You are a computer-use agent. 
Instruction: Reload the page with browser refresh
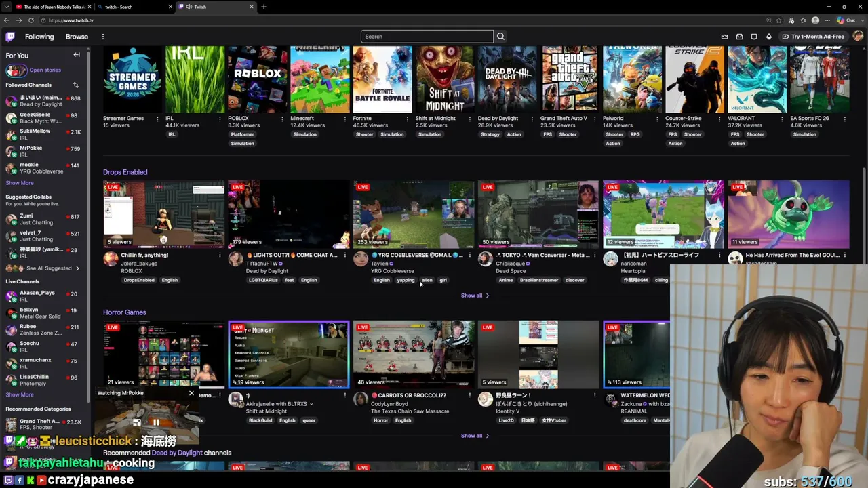pyautogui.click(x=31, y=20)
